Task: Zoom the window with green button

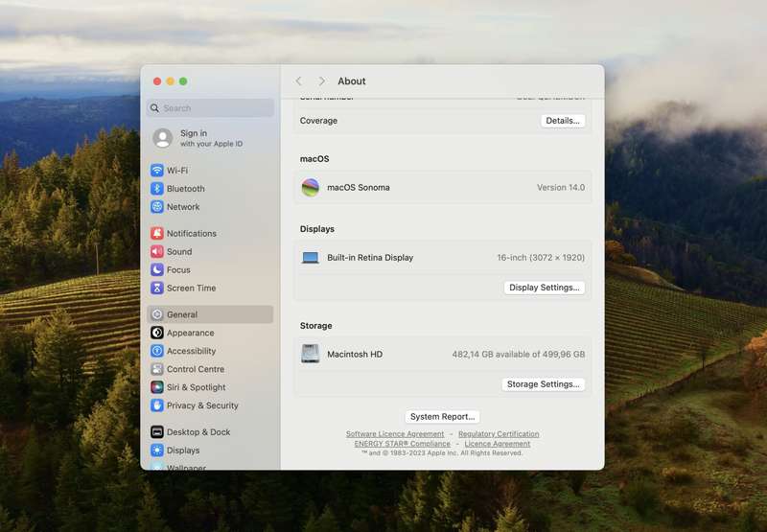Action: tap(183, 81)
